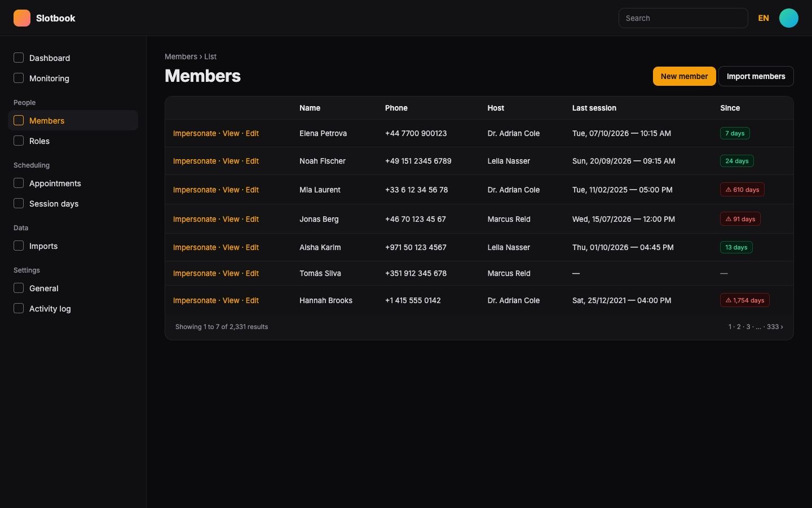View Aisha Karim's record
The width and height of the screenshot is (812, 508).
pos(231,247)
